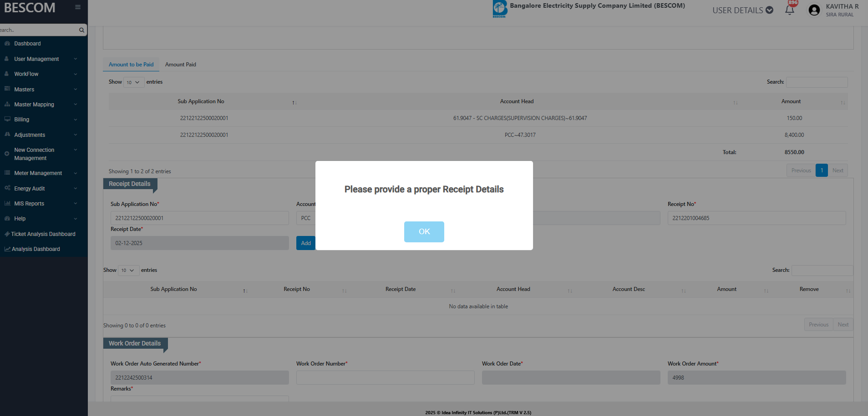The image size is (868, 416).
Task: Click the New Connection Management icon
Action: [7, 154]
